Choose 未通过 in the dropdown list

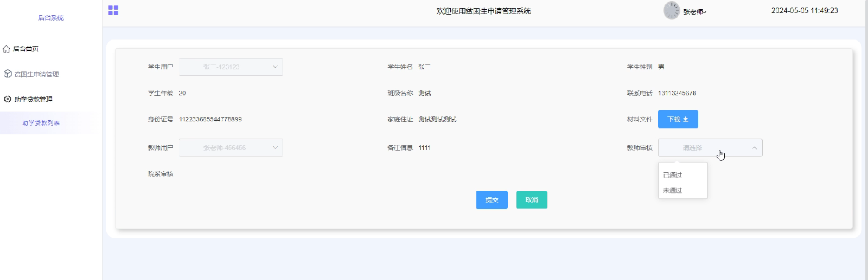click(x=673, y=191)
